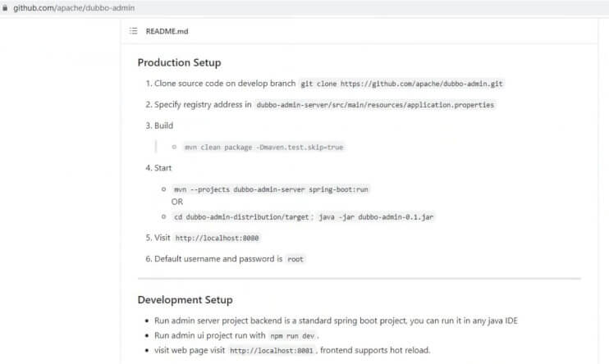Open the README table of contents icon
Screen dimensions: 609x364
pyautogui.click(x=133, y=31)
